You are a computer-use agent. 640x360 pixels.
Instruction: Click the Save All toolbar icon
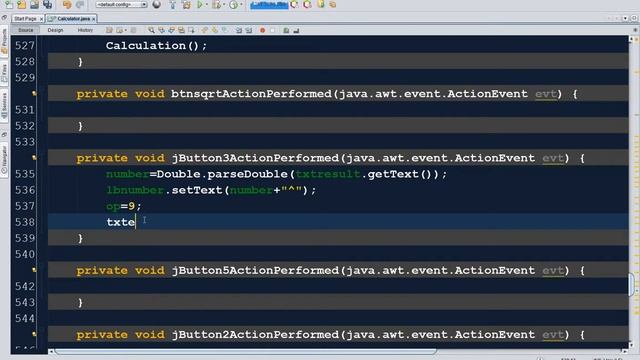point(48,4)
